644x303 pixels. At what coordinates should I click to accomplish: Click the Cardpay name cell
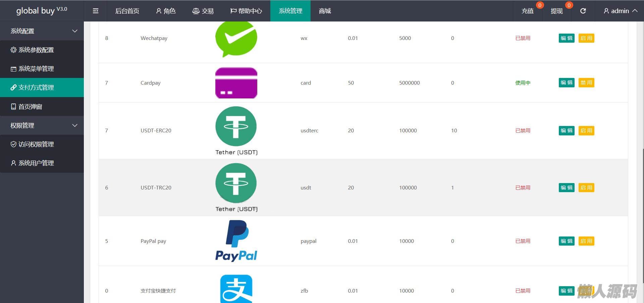[151, 83]
